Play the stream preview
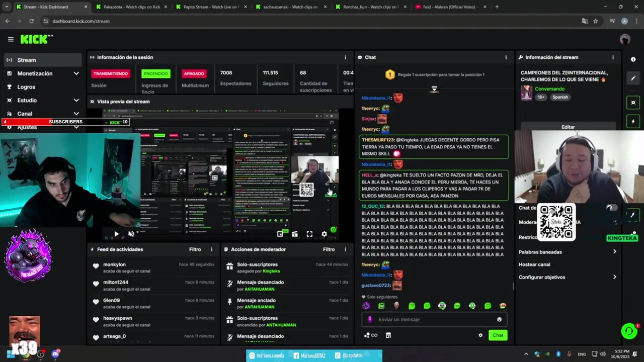 (x=116, y=234)
